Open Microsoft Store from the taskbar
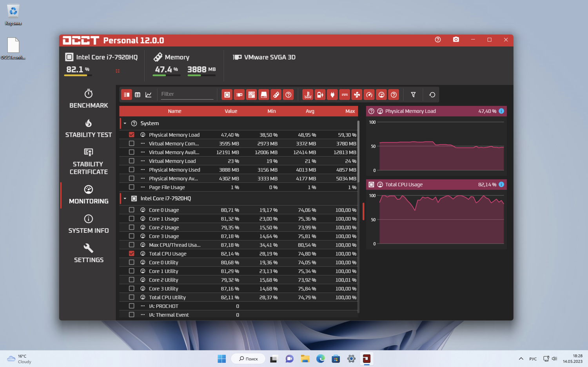 (336, 359)
